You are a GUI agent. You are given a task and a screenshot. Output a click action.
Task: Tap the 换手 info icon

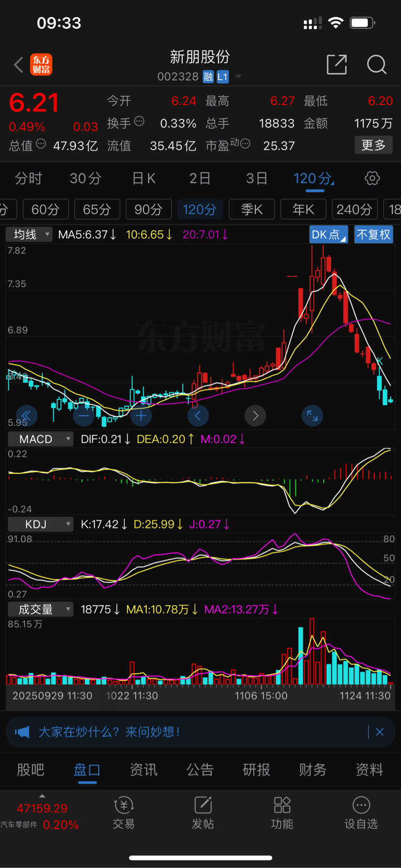[x=139, y=122]
